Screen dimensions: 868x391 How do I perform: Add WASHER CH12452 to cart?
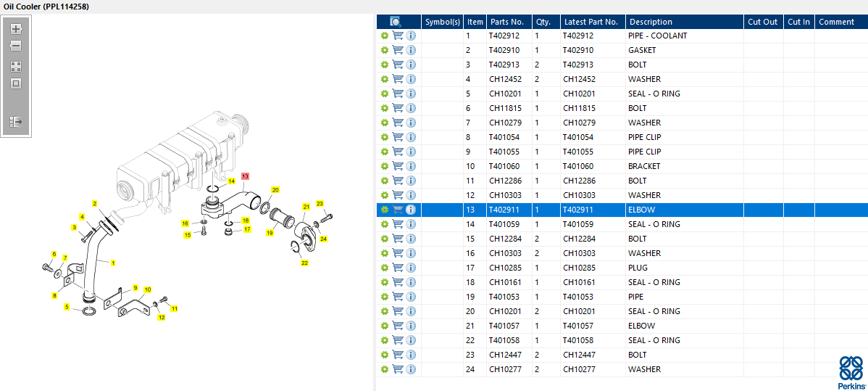[398, 79]
